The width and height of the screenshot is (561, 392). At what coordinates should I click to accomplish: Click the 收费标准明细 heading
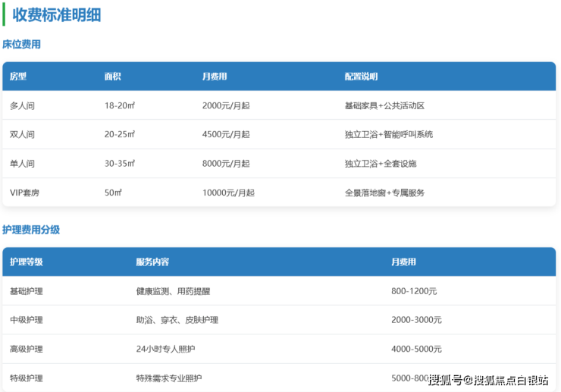coord(57,15)
